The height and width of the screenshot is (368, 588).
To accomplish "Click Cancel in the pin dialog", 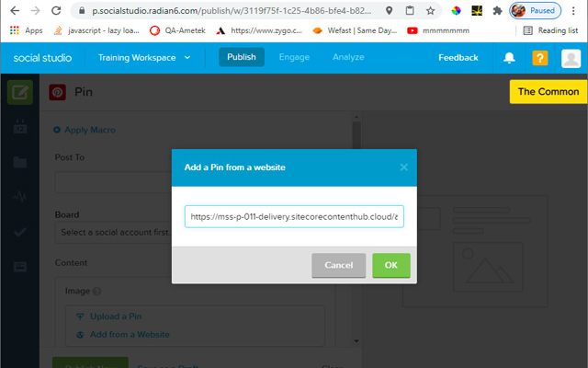I will point(339,265).
